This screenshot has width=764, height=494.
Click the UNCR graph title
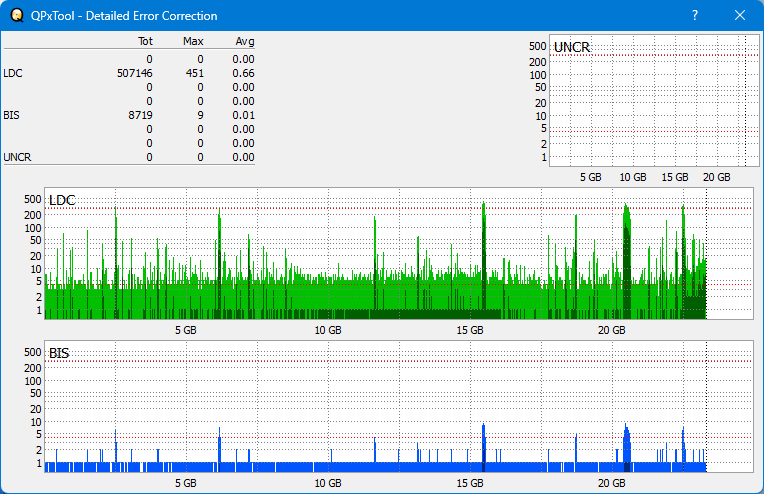click(x=572, y=47)
